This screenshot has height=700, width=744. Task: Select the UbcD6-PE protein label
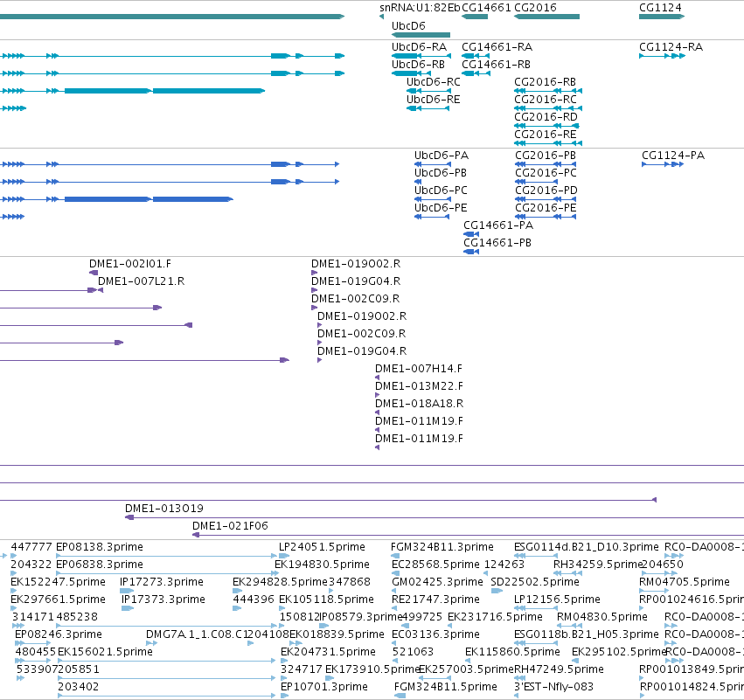441,208
